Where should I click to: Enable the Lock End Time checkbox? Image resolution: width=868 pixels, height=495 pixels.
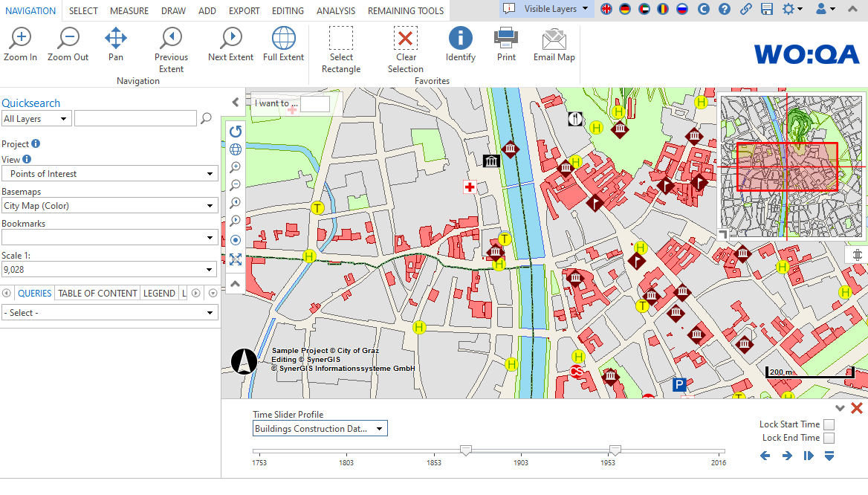(x=829, y=439)
